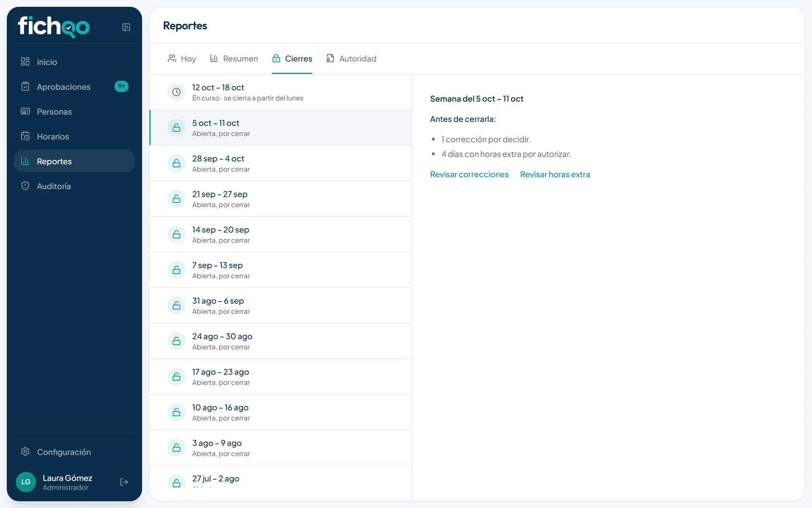Click the log out icon beside Laura Gómez
The width and height of the screenshot is (812, 508).
[x=124, y=482]
